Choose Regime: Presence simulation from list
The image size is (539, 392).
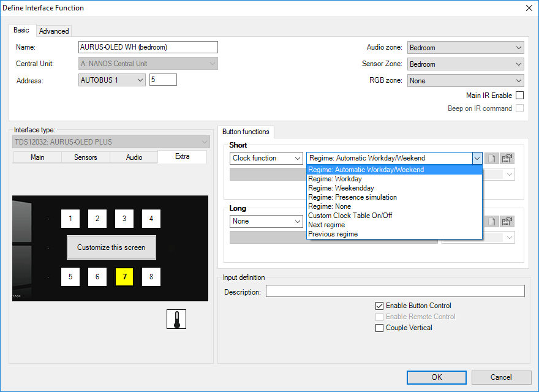click(x=352, y=197)
